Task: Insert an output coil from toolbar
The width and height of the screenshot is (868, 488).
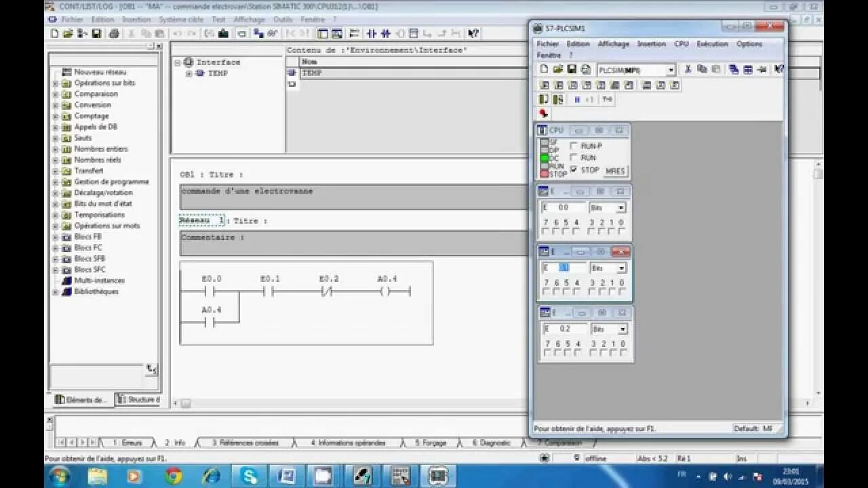Action: 400,33
